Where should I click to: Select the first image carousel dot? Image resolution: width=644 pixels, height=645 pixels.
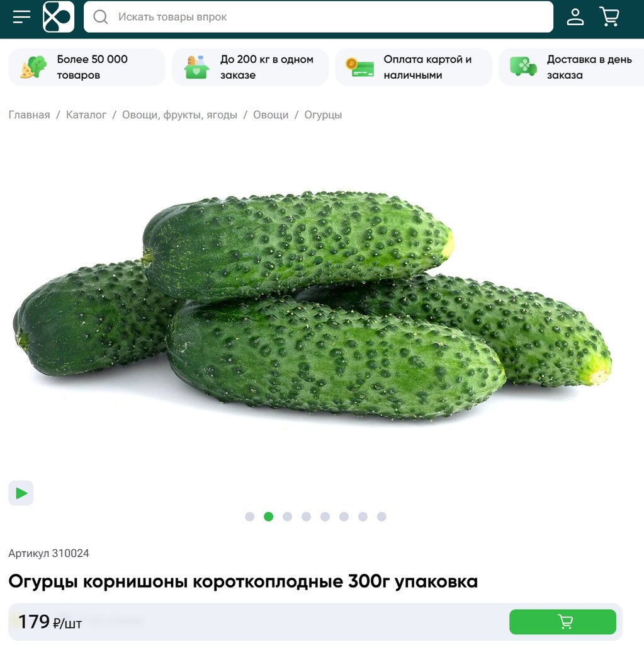(x=250, y=517)
